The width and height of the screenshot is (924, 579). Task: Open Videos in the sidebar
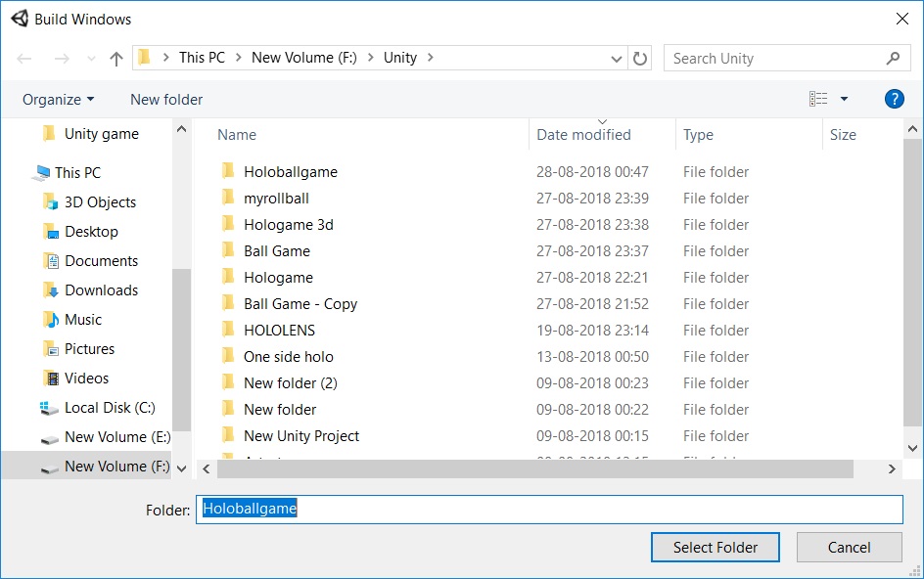(x=76, y=379)
